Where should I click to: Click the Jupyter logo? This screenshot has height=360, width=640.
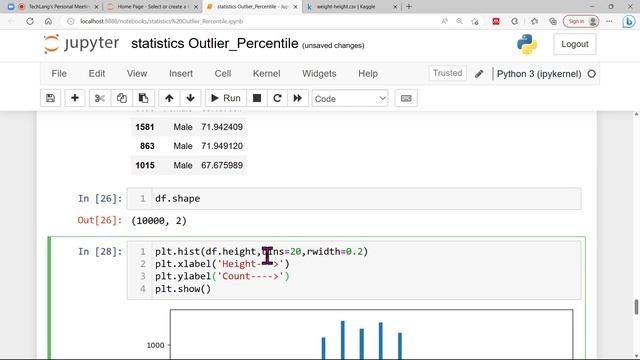(x=81, y=44)
